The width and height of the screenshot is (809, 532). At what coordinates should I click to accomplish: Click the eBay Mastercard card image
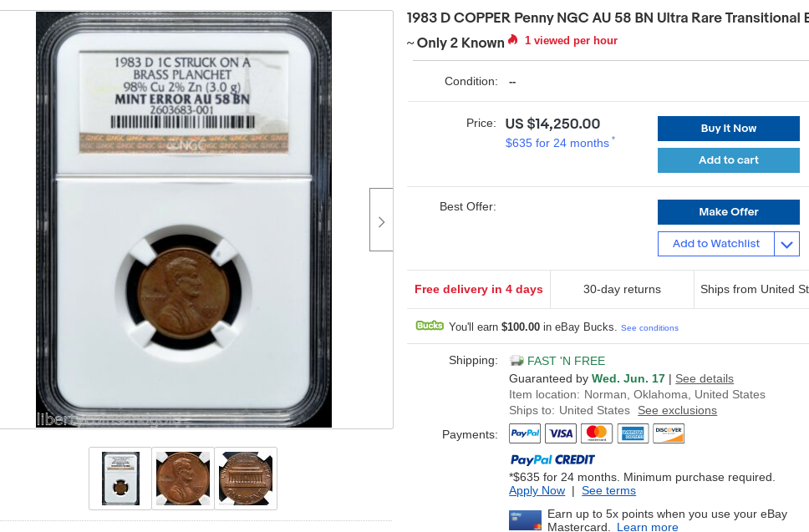click(525, 520)
